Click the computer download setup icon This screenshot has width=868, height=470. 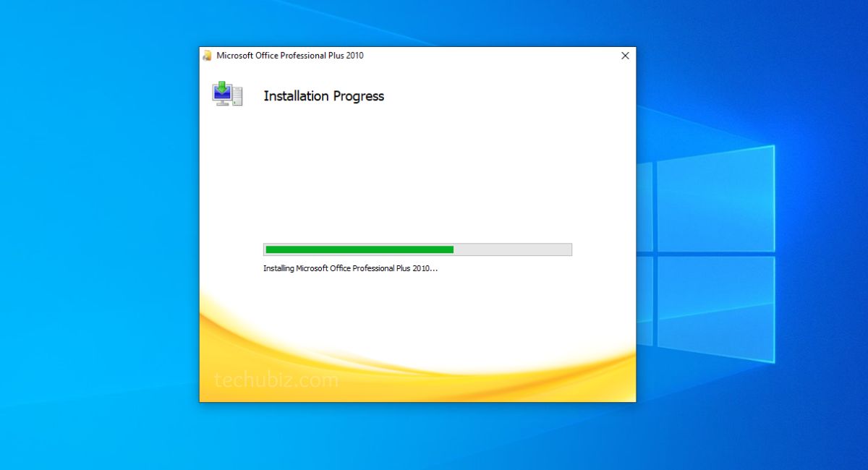coord(227,95)
